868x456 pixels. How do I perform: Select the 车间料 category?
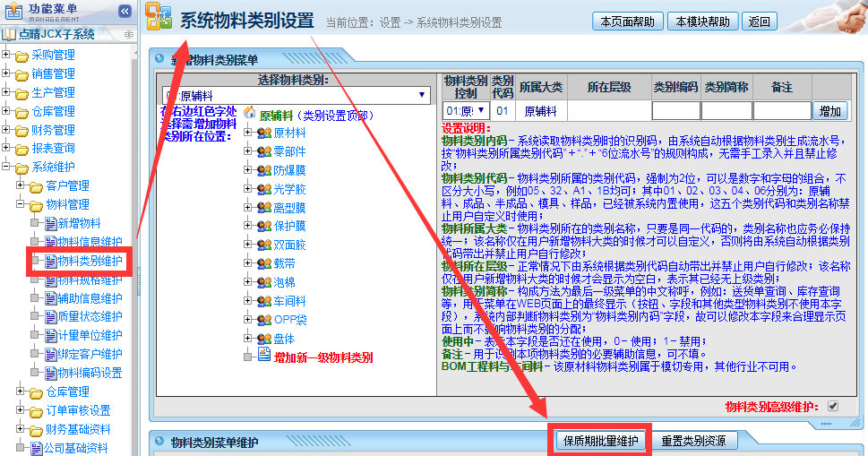[289, 301]
